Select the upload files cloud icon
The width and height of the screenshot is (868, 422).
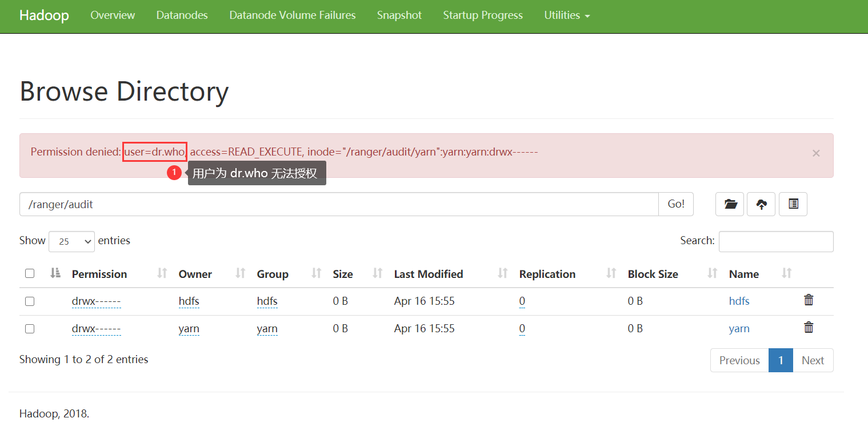tap(761, 204)
